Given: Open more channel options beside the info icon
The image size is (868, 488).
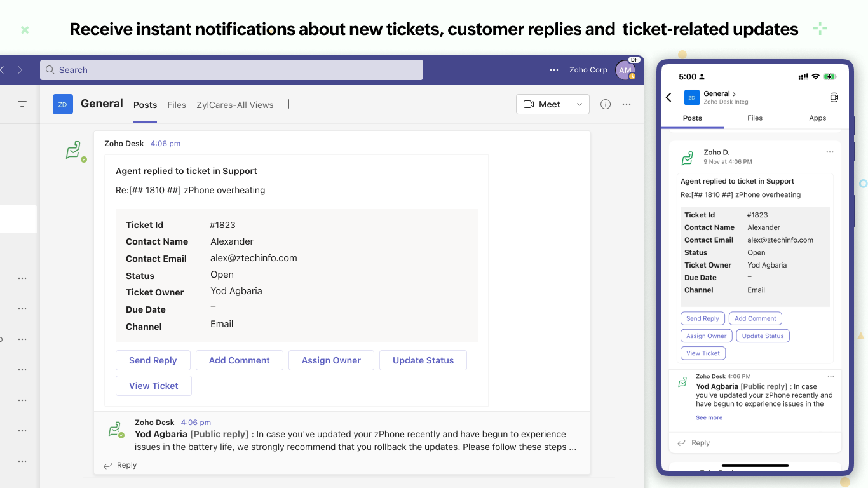Looking at the screenshot, I should (627, 104).
